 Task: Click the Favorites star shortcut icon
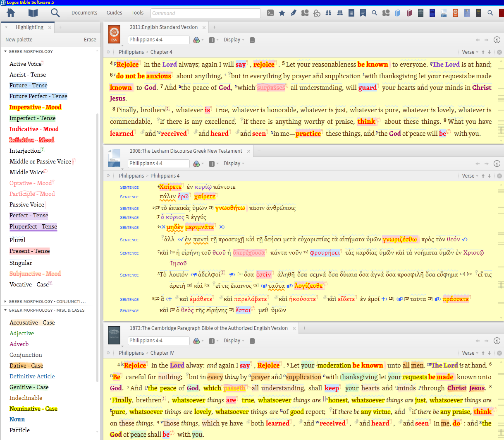282,13
